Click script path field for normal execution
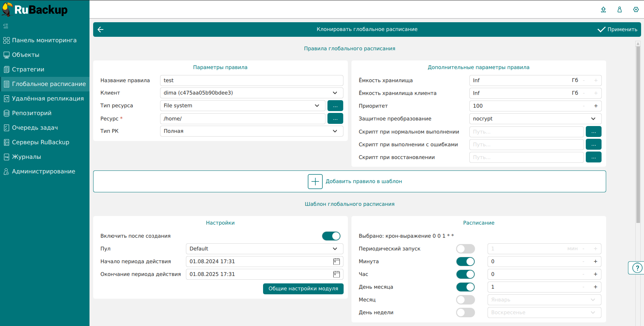This screenshot has width=644, height=326. tap(526, 132)
